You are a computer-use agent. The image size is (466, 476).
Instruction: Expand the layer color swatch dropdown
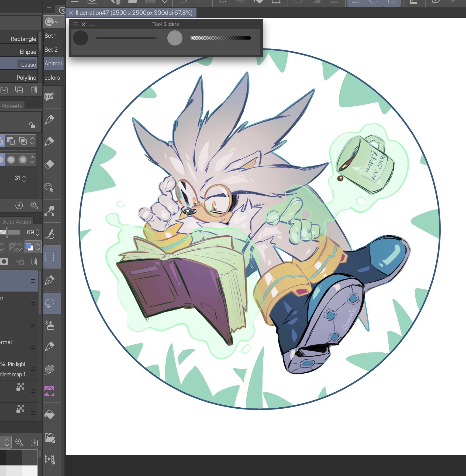(x=38, y=247)
